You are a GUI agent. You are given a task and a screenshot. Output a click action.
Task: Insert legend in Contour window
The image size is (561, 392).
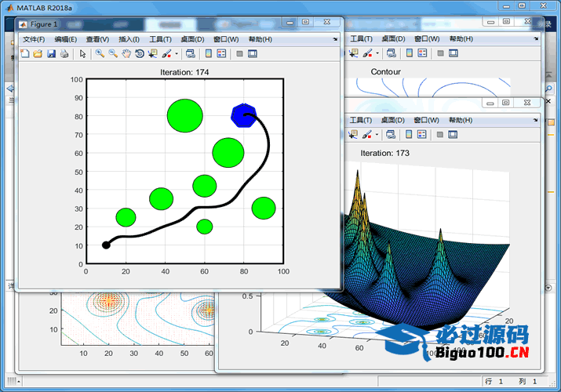[x=422, y=53]
